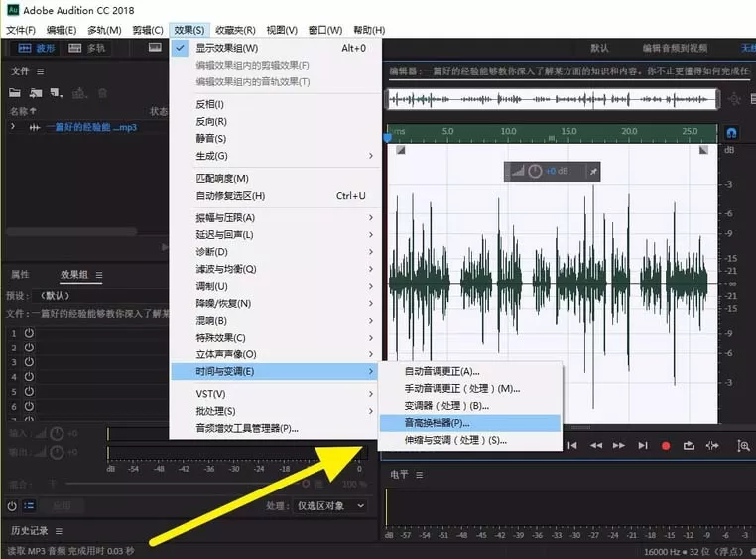Switch to the 波形 waveform view

point(37,48)
